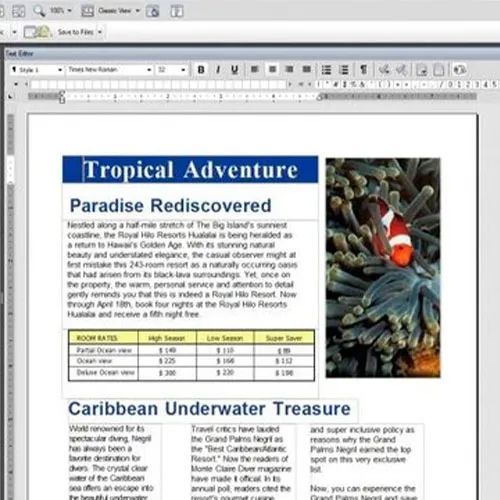Center align the text
500x500 pixels.
point(272,69)
